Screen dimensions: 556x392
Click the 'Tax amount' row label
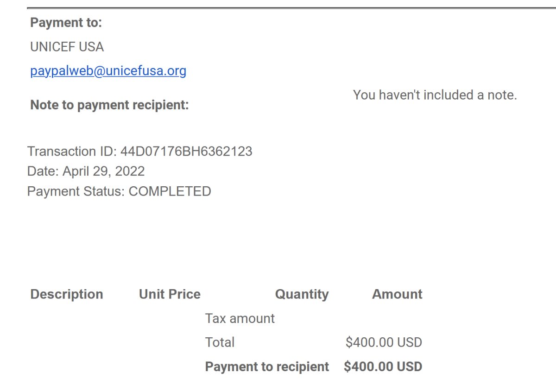pyautogui.click(x=240, y=319)
